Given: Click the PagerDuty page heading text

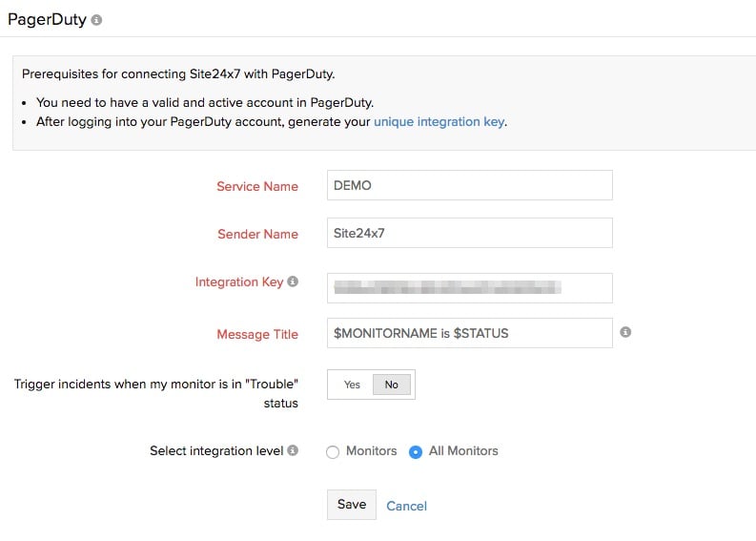Looking at the screenshot, I should click(x=47, y=19).
